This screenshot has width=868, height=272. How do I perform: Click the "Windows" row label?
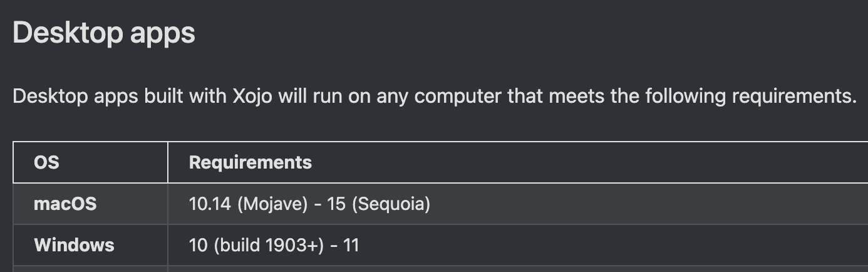74,244
